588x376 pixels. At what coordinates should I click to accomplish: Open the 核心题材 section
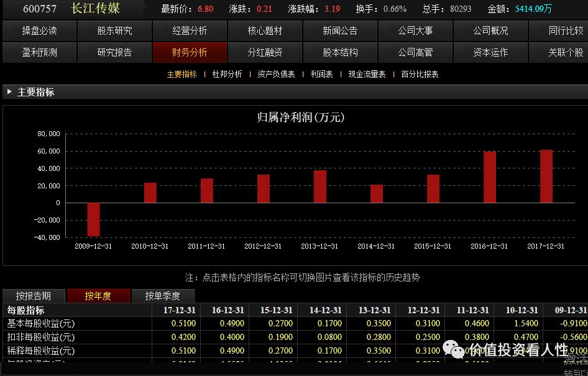point(265,30)
